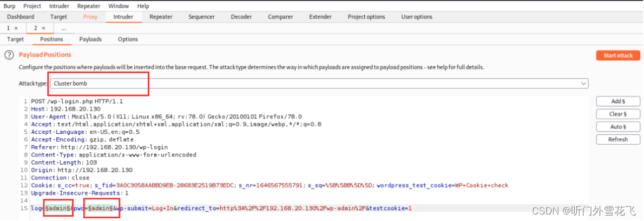Click the Clear § button
The image size is (644, 221).
[x=618, y=114]
